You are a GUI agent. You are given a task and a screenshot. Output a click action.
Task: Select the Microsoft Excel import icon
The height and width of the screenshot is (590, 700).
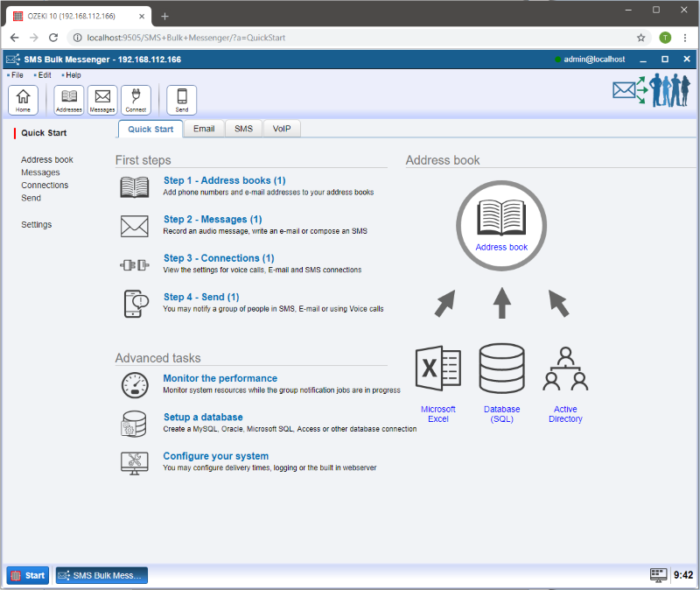pyautogui.click(x=437, y=369)
